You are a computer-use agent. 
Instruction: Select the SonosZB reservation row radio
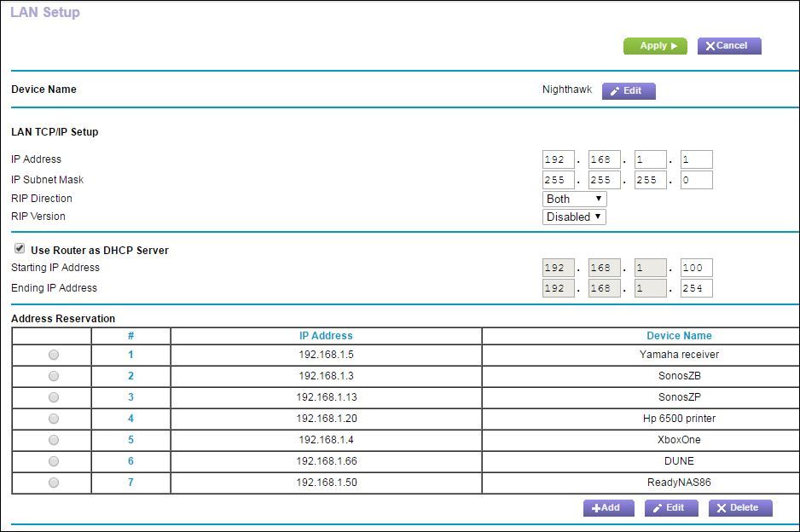coord(54,376)
